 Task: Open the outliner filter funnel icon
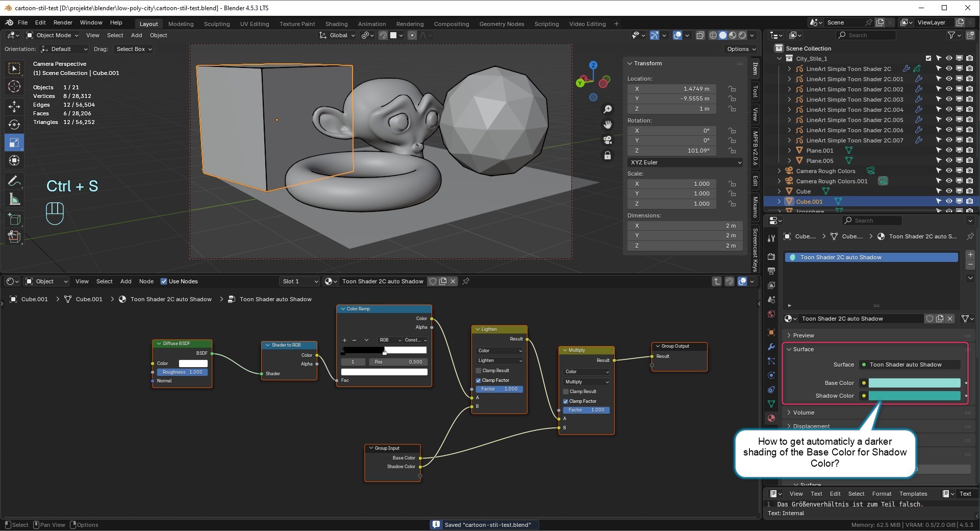(x=951, y=35)
